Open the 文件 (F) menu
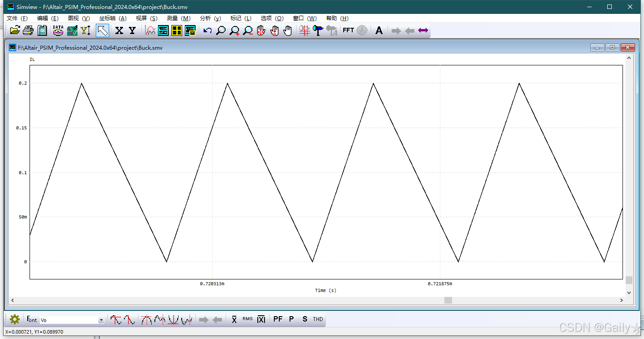This screenshot has width=644, height=339. (17, 18)
